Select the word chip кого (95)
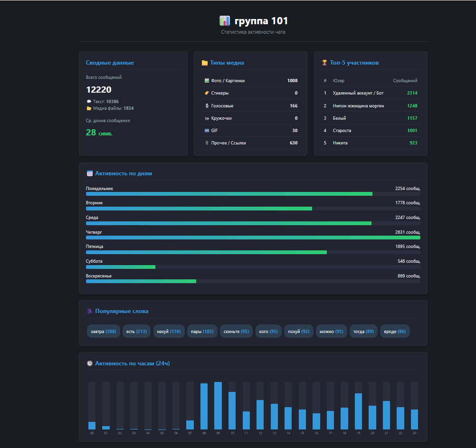 [268, 332]
